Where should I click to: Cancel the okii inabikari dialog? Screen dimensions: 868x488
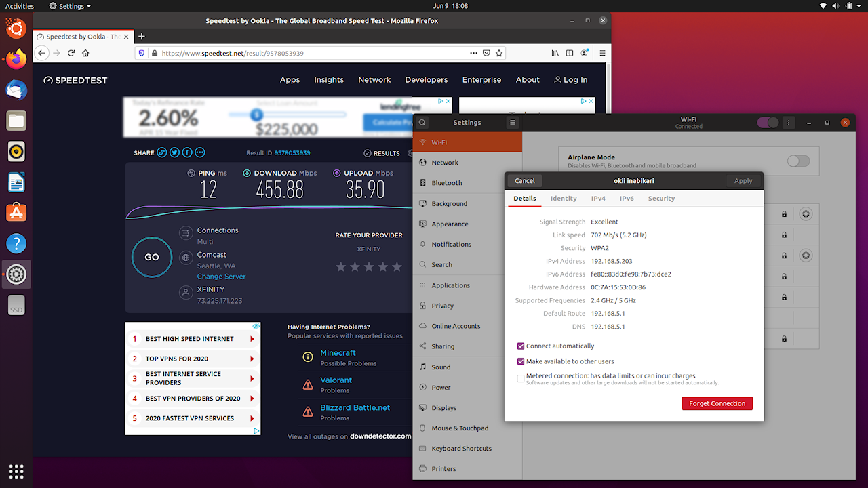pyautogui.click(x=525, y=181)
